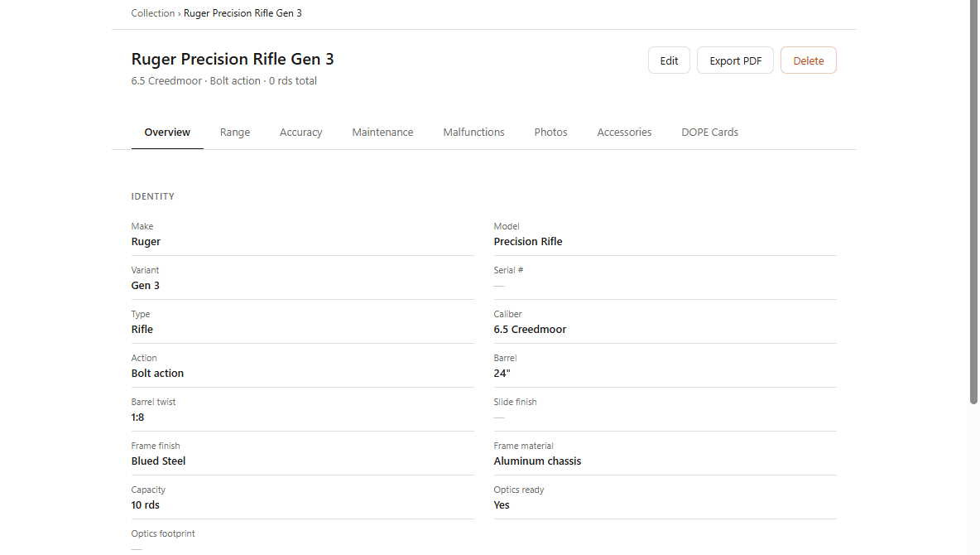Click the vertical page scrollbar
Image resolution: width=980 pixels, height=555 pixels.
973,202
